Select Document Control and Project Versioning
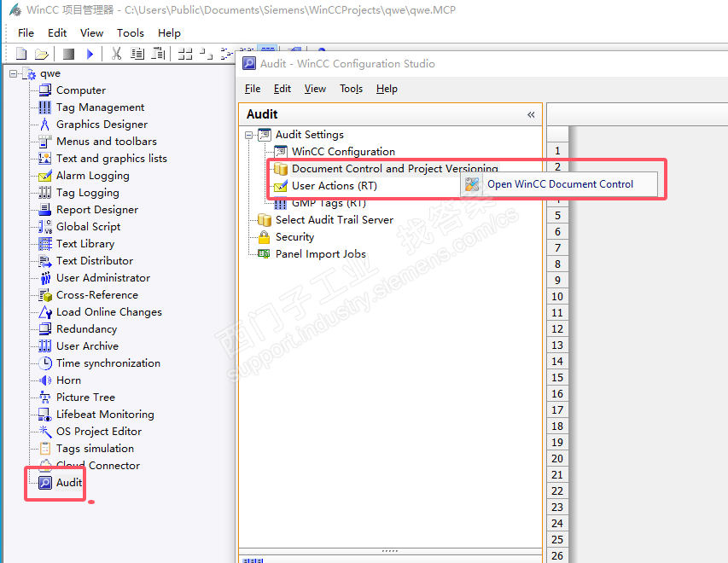728x563 pixels. tap(394, 169)
